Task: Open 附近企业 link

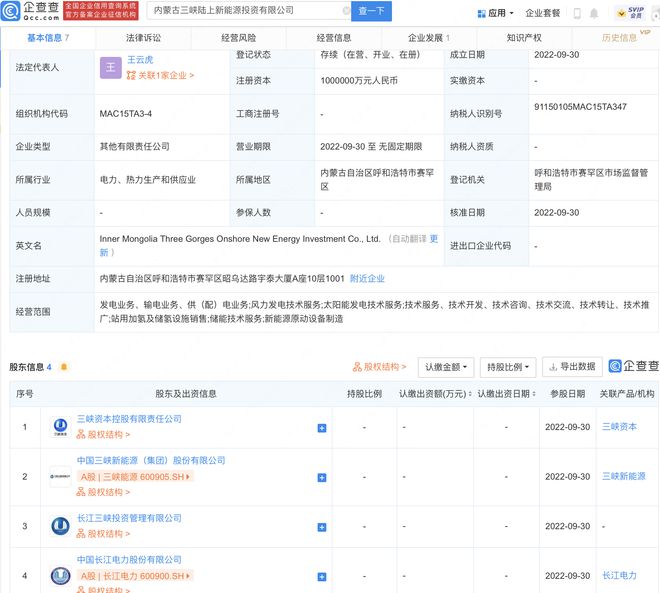Action: pyautogui.click(x=367, y=279)
